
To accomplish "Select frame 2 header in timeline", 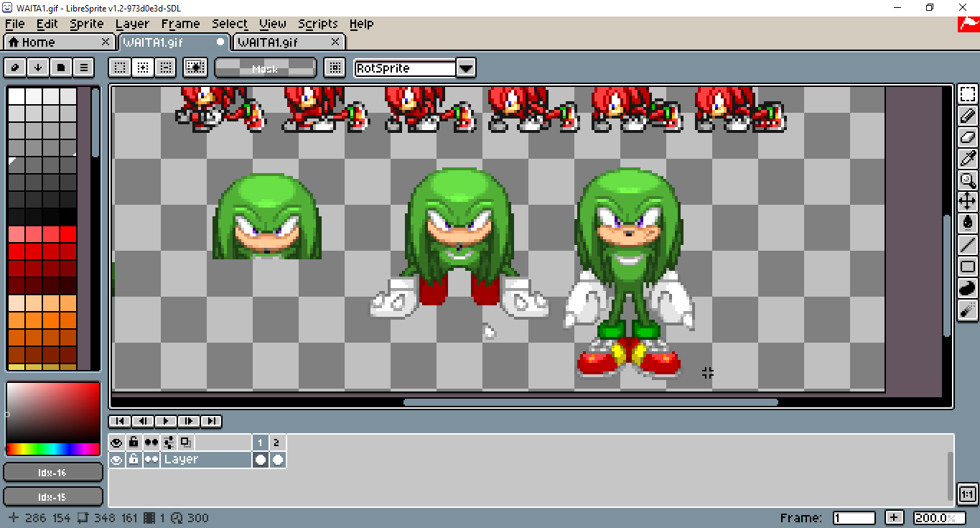I will point(277,442).
